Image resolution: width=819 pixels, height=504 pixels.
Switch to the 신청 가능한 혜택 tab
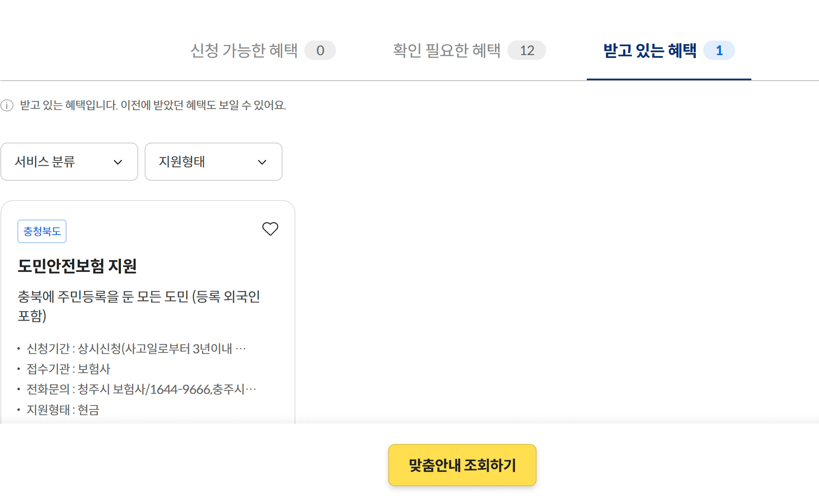245,50
